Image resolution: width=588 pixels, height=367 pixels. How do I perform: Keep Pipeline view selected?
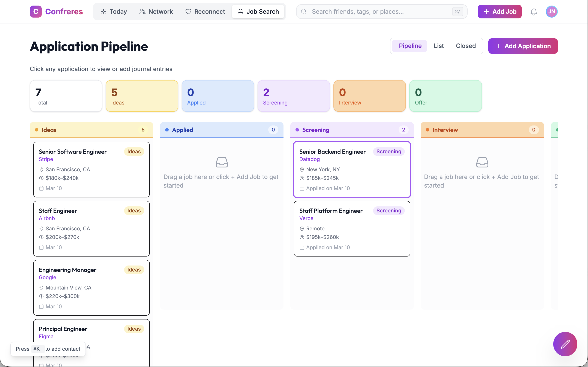(x=410, y=46)
